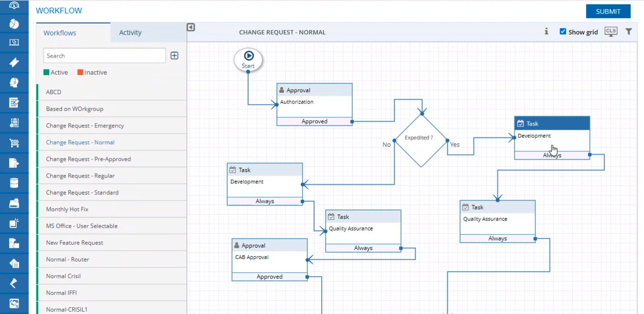
Task: Uncheck the Show grid checkbox
Action: (563, 31)
